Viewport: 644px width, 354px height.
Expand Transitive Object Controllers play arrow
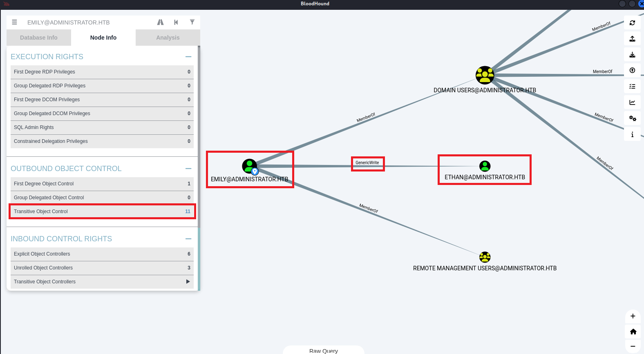(188, 282)
